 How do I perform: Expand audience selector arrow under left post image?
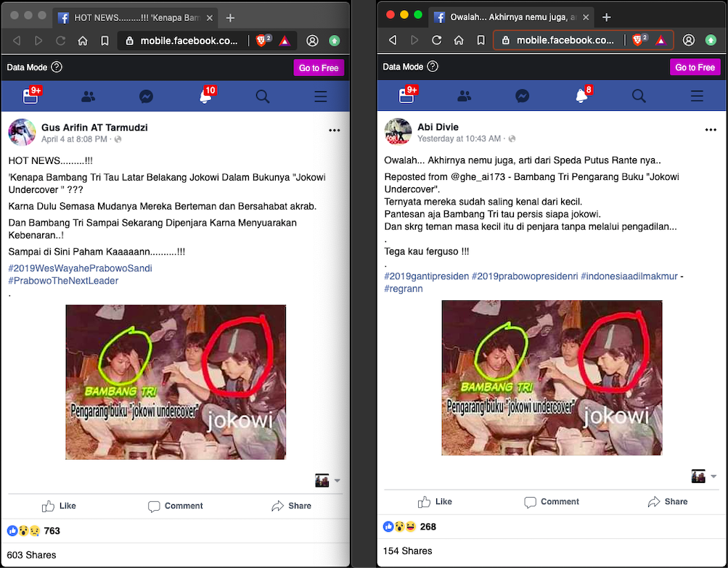[x=337, y=481]
